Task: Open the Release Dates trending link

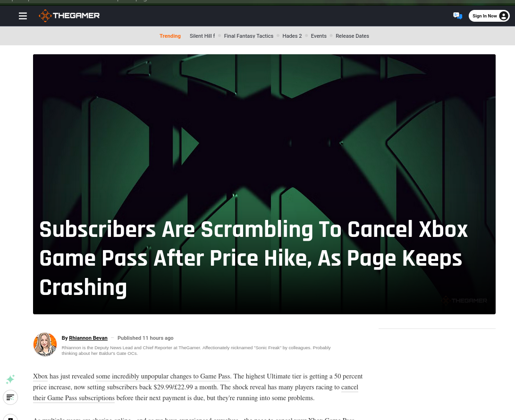Action: click(352, 36)
